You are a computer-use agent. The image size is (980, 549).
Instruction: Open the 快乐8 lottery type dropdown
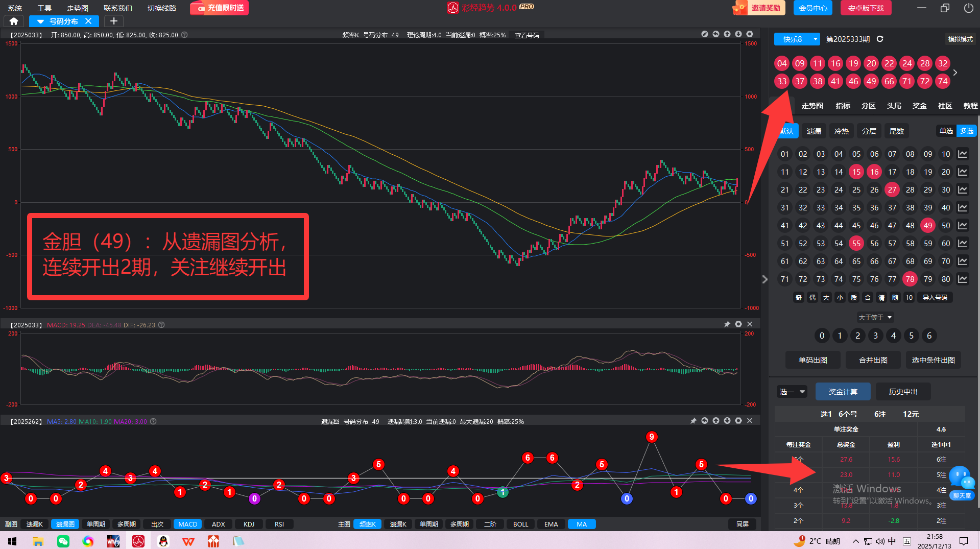[x=797, y=39]
